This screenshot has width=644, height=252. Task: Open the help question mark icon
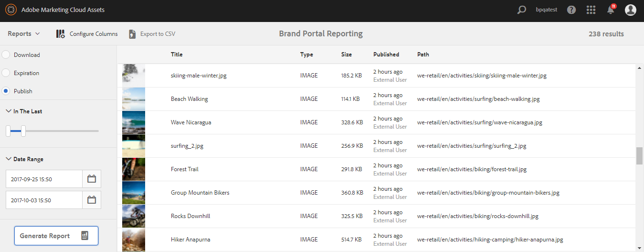pyautogui.click(x=571, y=10)
